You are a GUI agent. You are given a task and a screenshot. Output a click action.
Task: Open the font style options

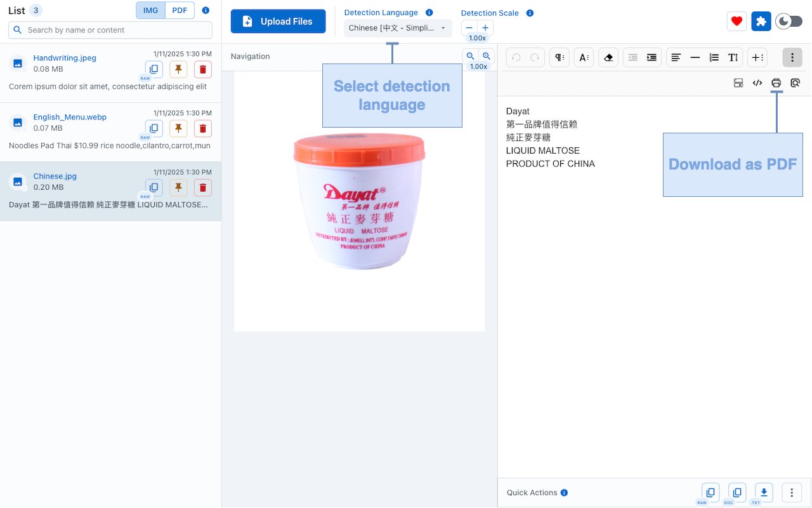pos(584,57)
